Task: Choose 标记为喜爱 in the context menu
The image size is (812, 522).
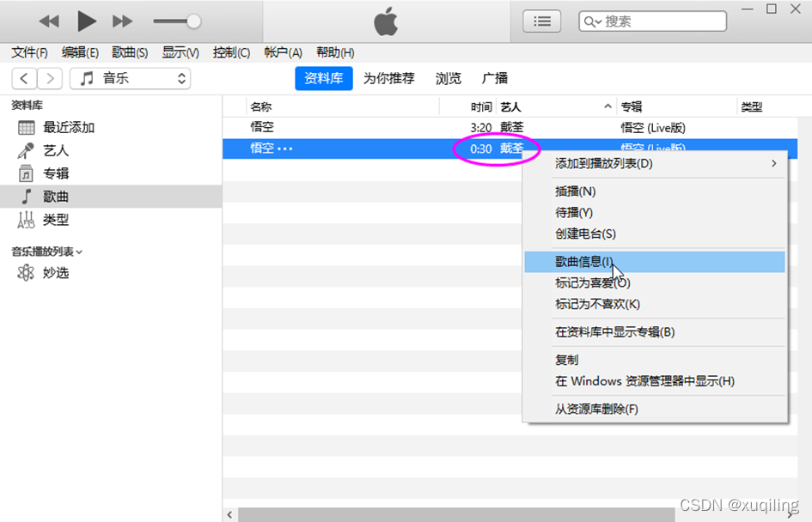Action: click(x=655, y=283)
